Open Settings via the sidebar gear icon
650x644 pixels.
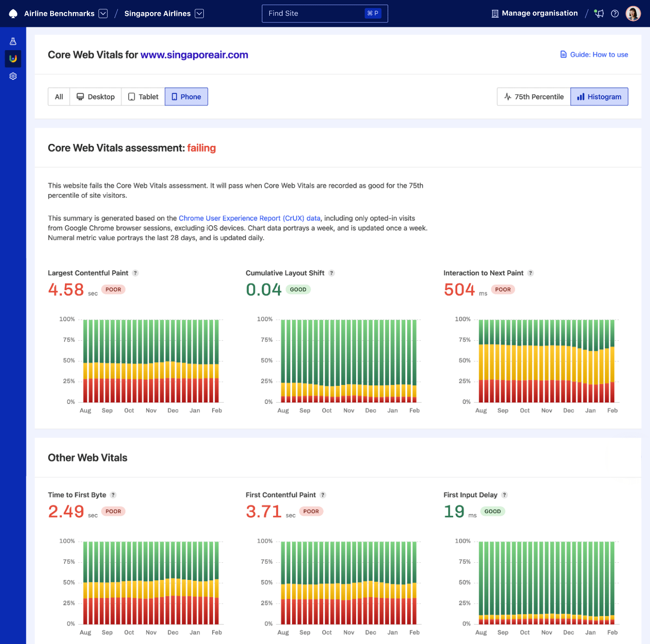[x=13, y=76]
